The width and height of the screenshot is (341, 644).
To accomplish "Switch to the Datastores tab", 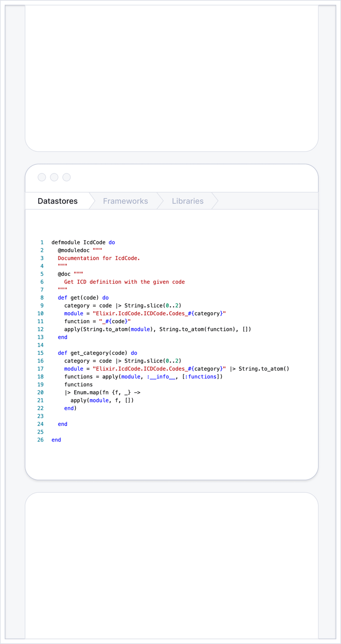I will (58, 201).
